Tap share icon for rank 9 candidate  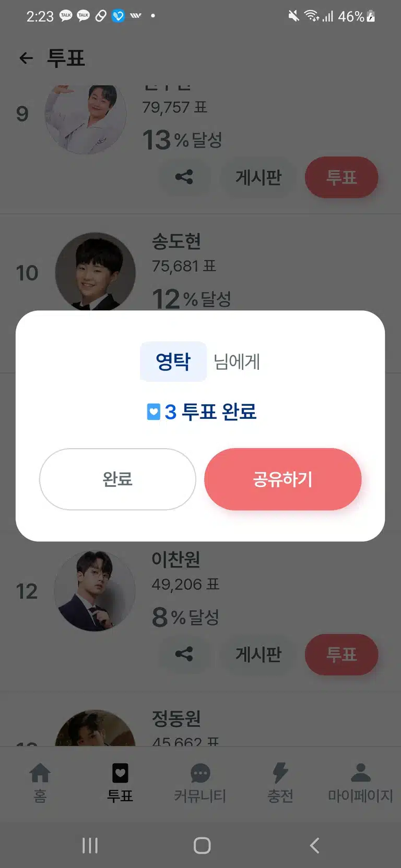(184, 177)
